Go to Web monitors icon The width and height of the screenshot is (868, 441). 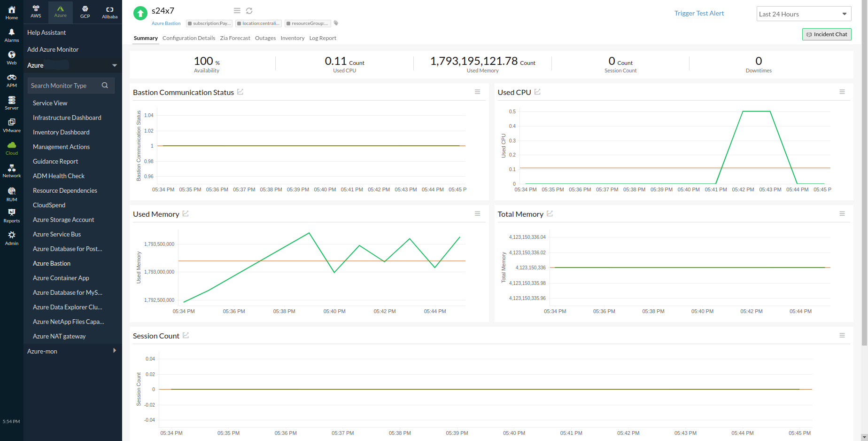pos(12,55)
